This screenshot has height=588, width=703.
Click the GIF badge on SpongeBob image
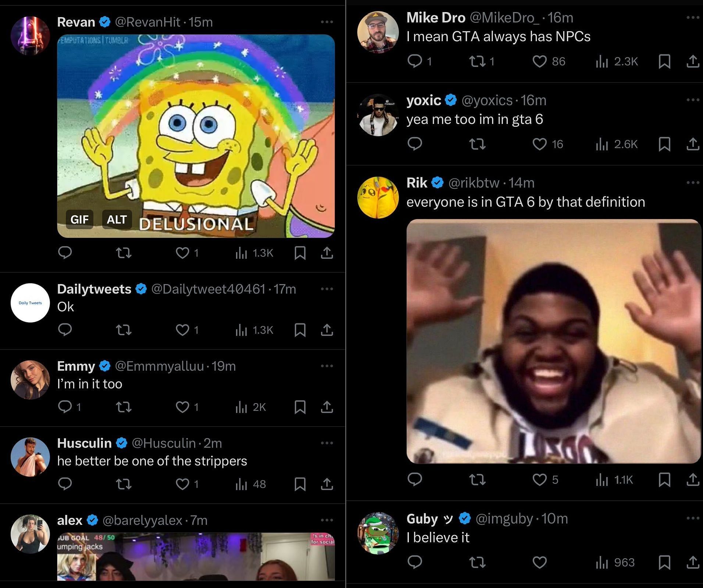pos(79,219)
